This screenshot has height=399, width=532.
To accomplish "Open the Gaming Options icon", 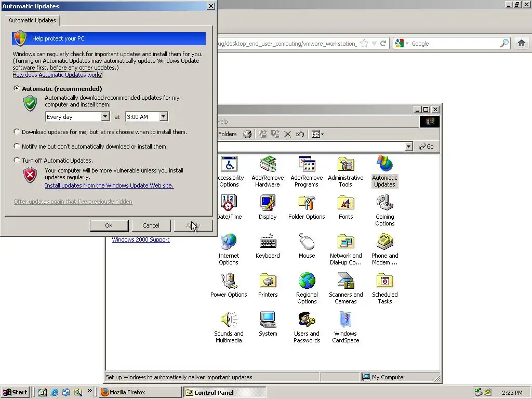I will [x=385, y=210].
